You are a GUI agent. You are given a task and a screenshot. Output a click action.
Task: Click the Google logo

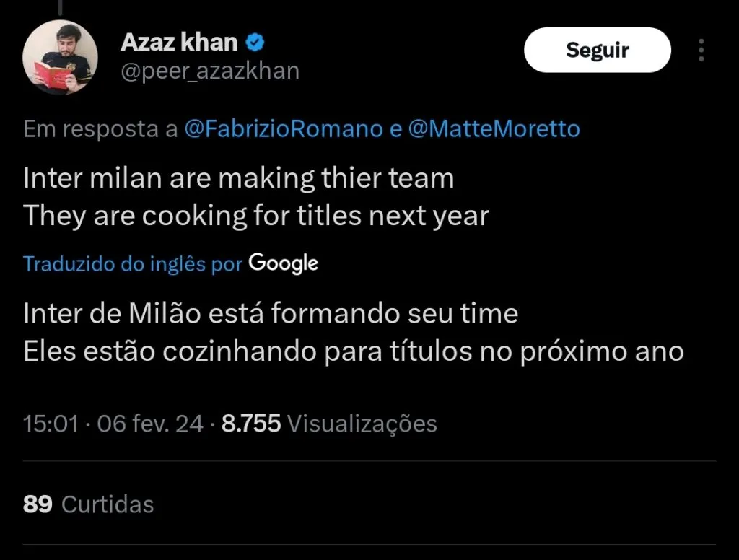[283, 263]
